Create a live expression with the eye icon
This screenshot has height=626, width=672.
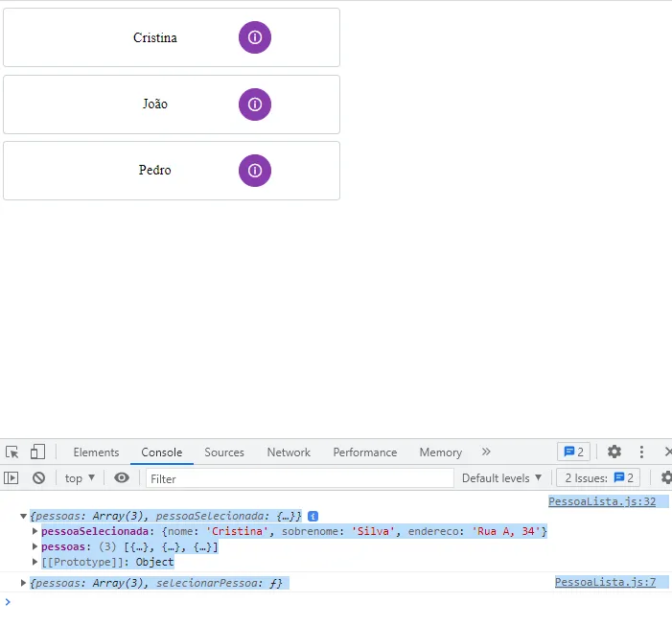coord(122,477)
